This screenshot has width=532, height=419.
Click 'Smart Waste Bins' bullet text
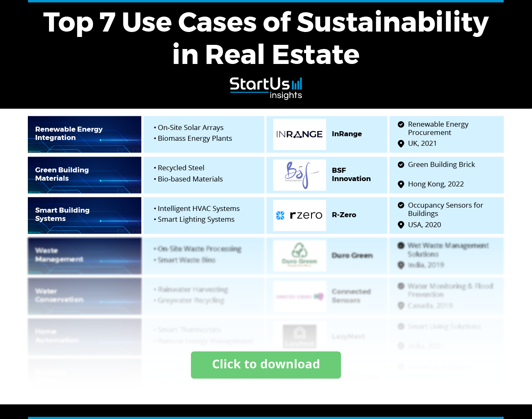coord(186,260)
